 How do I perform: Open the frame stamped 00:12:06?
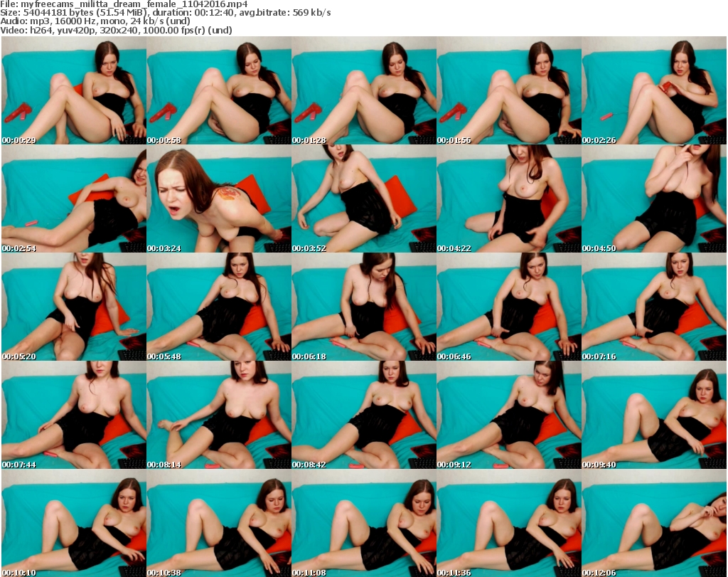[654, 523]
